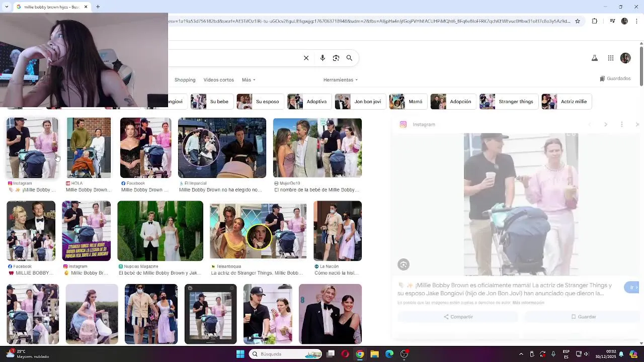Switch to Chrome in the taskbar
This screenshot has height=362, width=644.
pyautogui.click(x=360, y=354)
